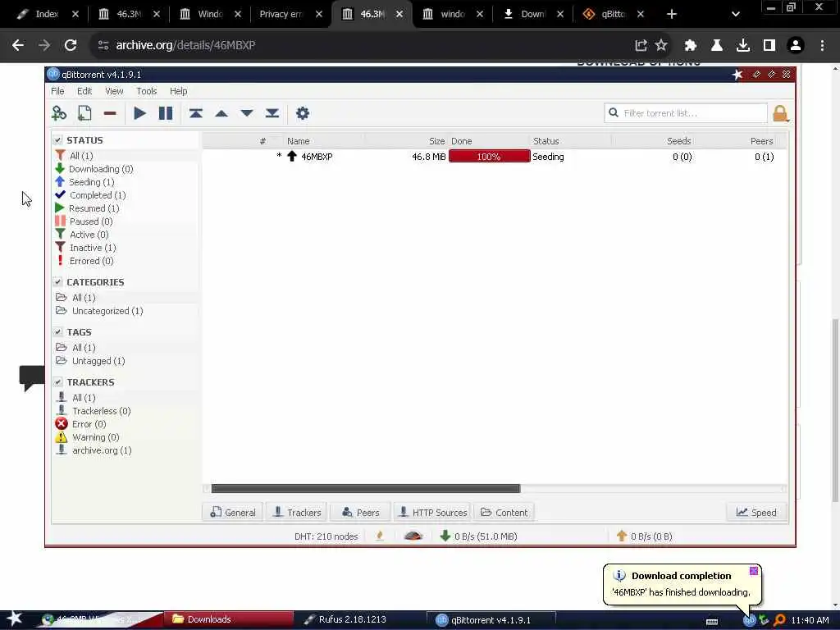The width and height of the screenshot is (840, 630).
Task: Open the Edit menu
Action: click(x=84, y=91)
